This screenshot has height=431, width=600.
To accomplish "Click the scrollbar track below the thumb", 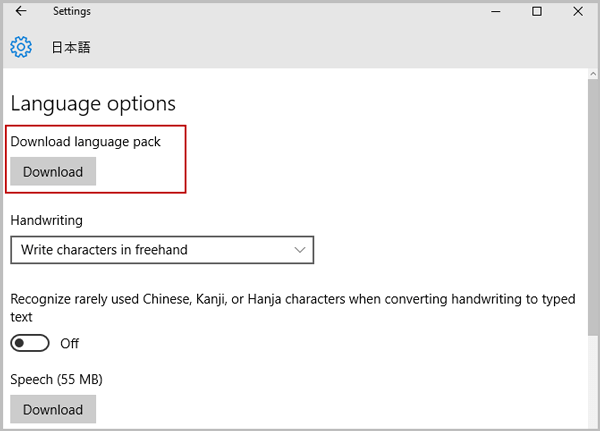I will (x=593, y=381).
